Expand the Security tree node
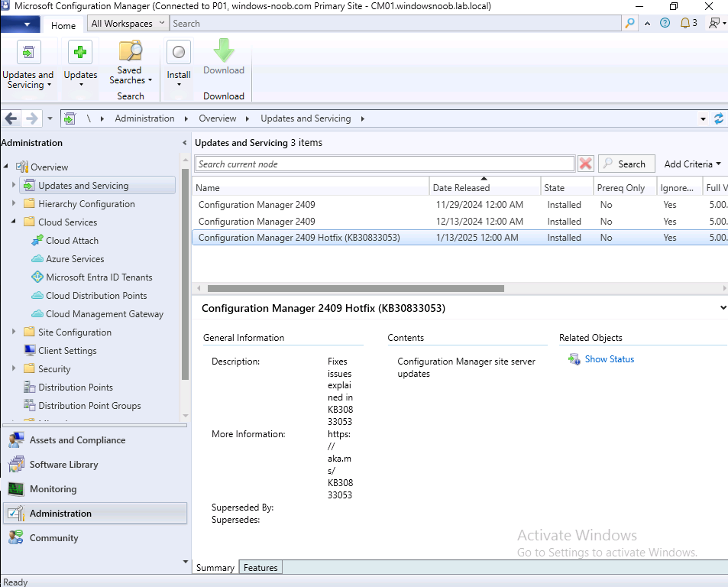The width and height of the screenshot is (728, 587). click(14, 368)
